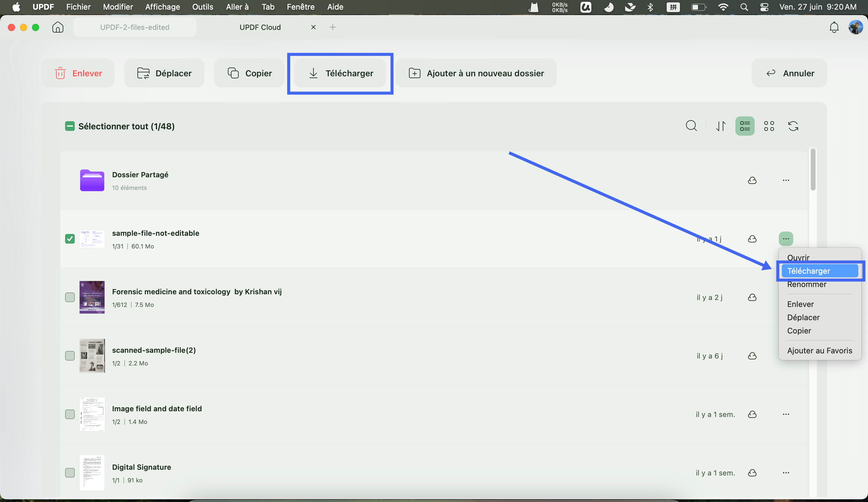Open the Outils menu

[203, 7]
